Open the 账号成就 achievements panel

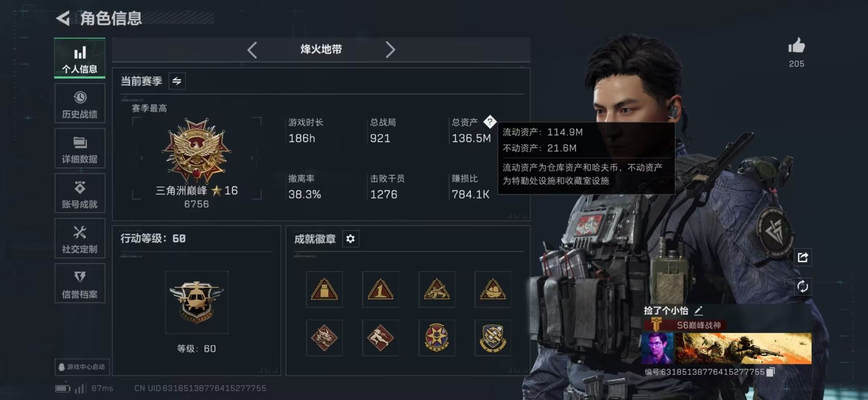[x=80, y=193]
